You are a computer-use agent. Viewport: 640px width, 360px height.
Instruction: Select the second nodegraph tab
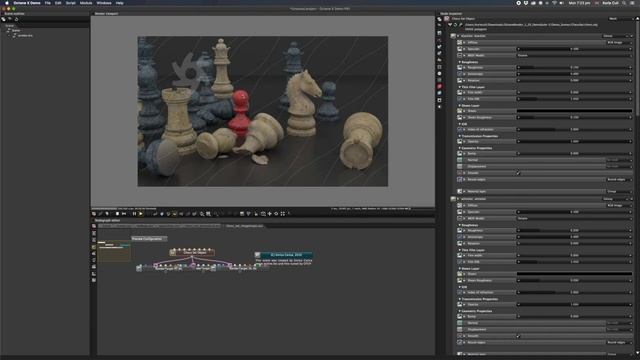(x=245, y=226)
